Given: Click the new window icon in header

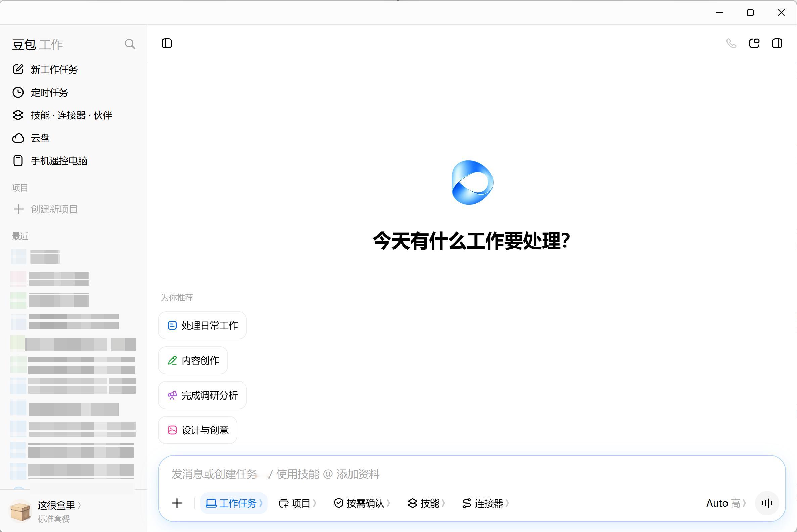Looking at the screenshot, I should click(x=754, y=43).
